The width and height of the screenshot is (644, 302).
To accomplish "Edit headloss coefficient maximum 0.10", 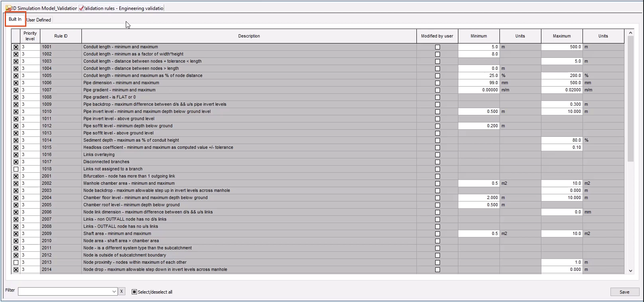I will click(562, 147).
